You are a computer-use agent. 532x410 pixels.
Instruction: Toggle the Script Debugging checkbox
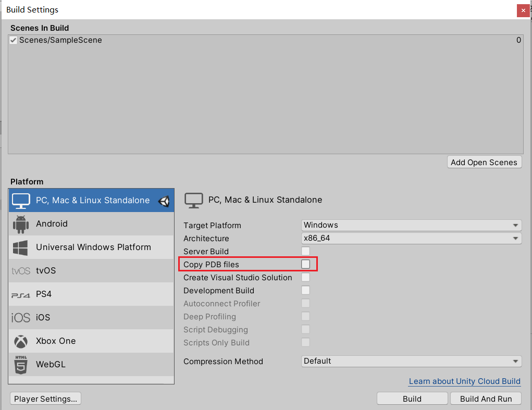click(x=305, y=329)
